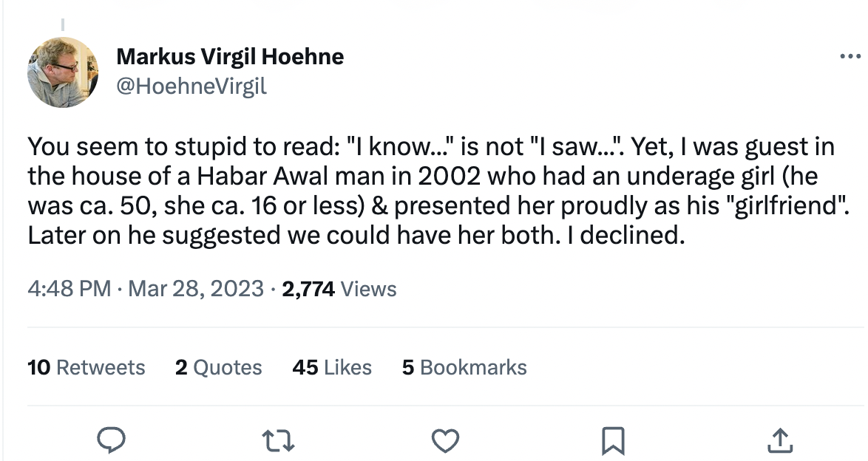
Task: Bookmark the tweet using the ribbon icon
Action: click(614, 441)
